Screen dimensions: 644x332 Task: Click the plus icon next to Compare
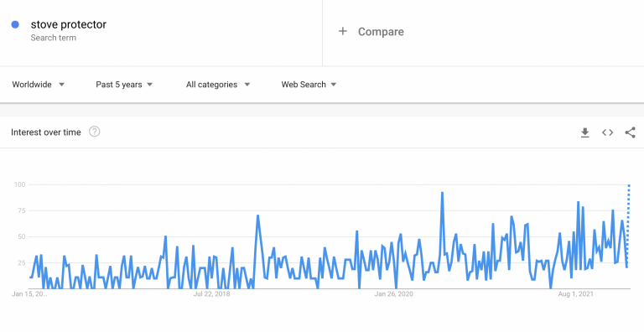point(342,31)
